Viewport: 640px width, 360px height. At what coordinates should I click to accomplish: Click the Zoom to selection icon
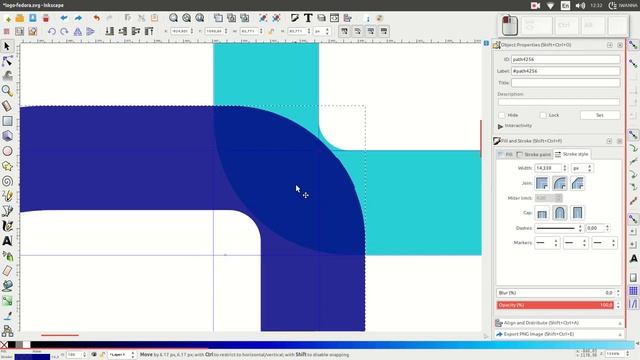pyautogui.click(x=173, y=18)
